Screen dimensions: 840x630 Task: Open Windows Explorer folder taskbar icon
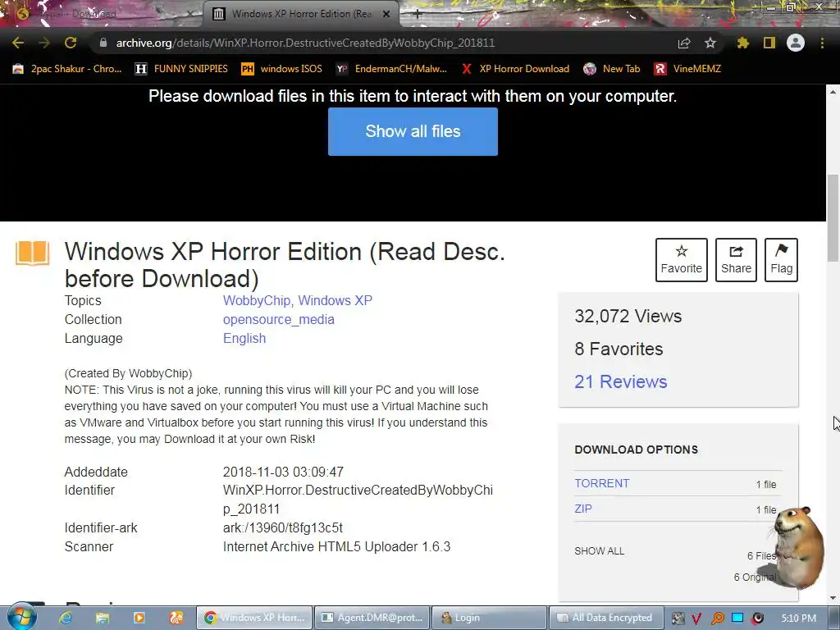coord(102,618)
